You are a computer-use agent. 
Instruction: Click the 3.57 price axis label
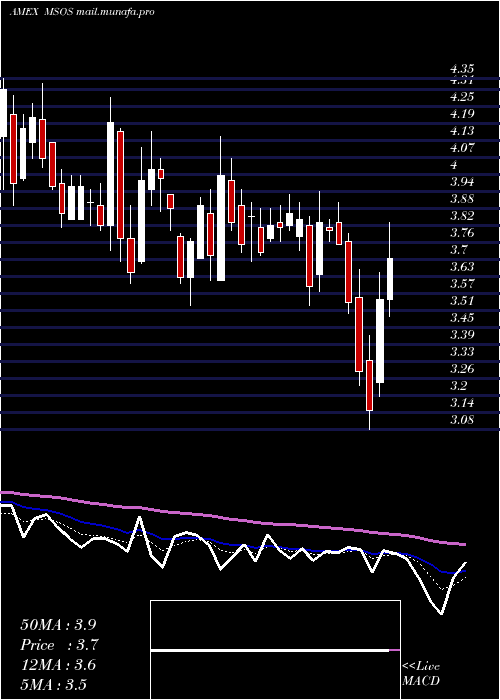(x=462, y=283)
